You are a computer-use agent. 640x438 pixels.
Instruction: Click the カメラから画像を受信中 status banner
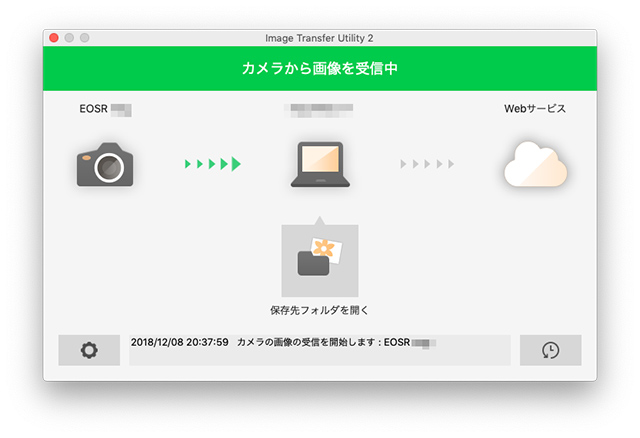(320, 69)
